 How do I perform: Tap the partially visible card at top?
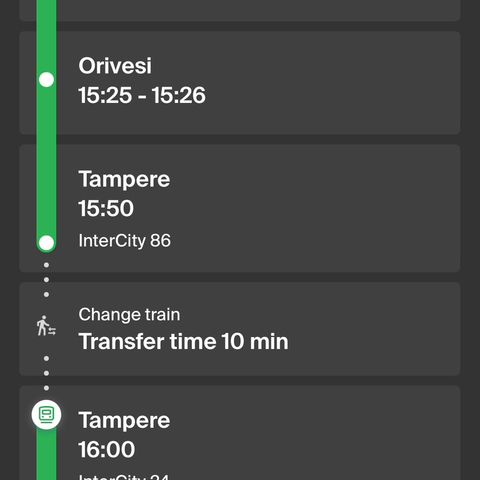(x=240, y=11)
